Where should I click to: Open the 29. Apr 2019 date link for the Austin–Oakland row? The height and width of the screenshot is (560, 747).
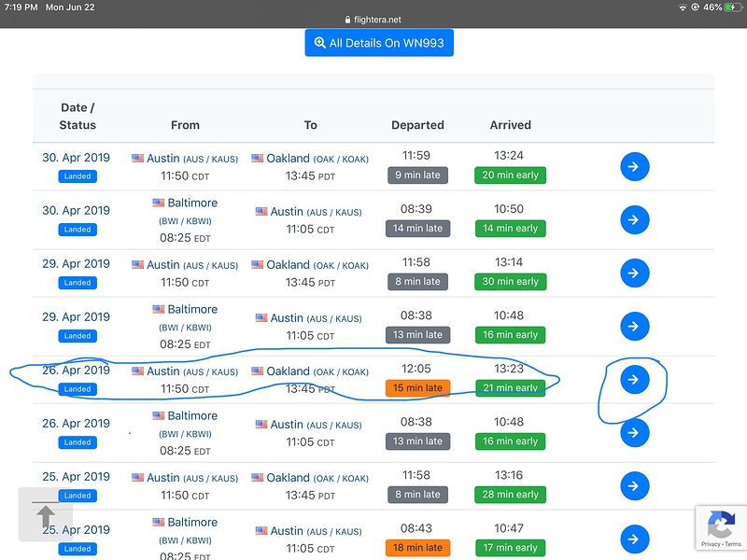click(x=76, y=264)
